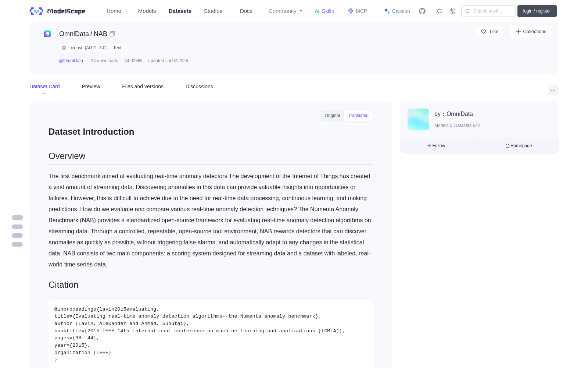Click the heart Like button

click(489, 32)
